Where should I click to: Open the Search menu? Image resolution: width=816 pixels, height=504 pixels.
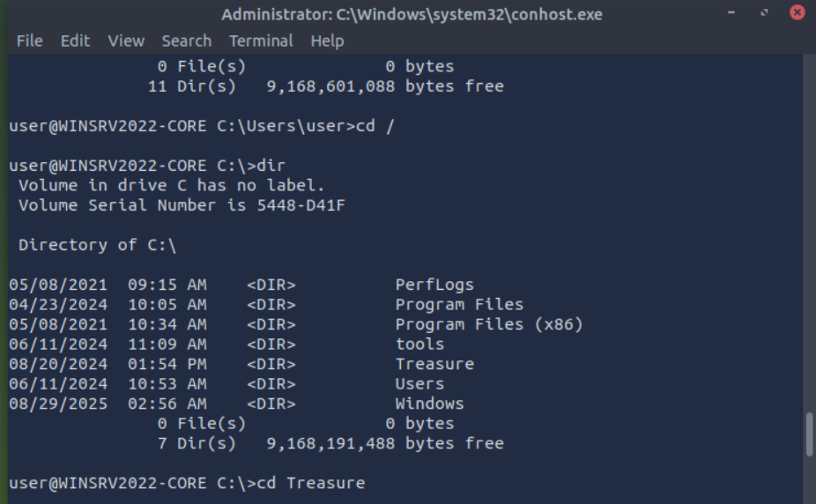(186, 41)
